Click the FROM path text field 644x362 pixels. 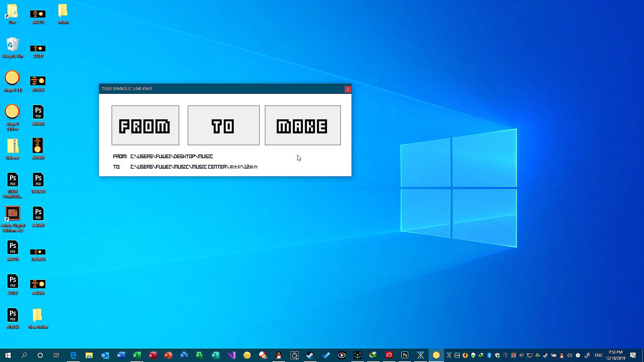coord(172,157)
